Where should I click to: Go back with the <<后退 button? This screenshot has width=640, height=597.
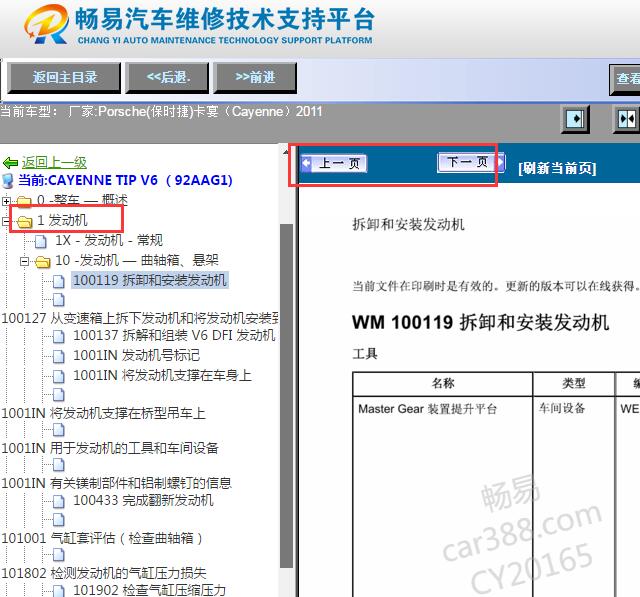pos(167,78)
